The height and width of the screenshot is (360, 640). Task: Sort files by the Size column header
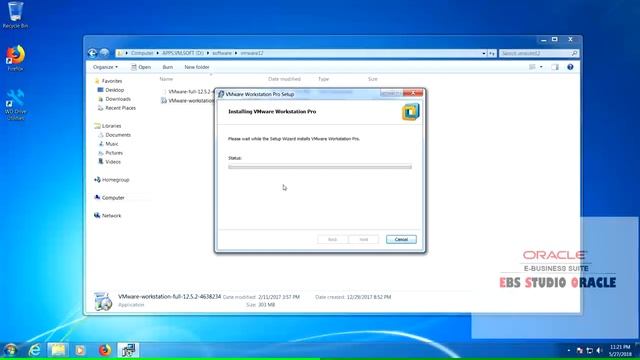point(372,79)
